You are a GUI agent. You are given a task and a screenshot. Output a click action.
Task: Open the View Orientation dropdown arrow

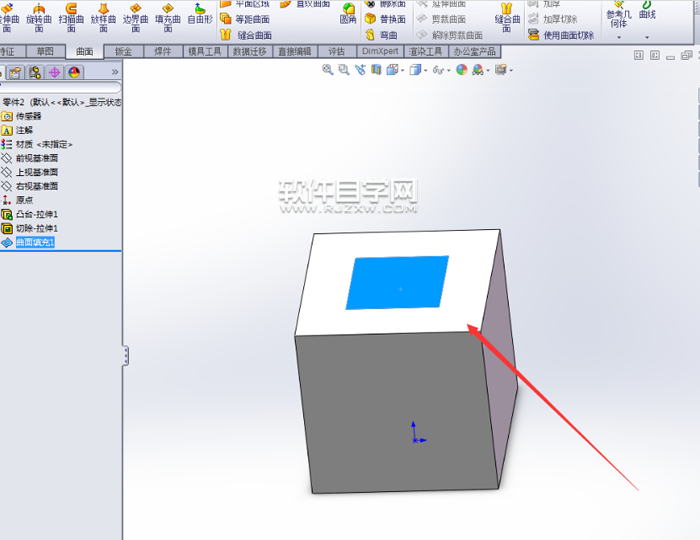click(403, 71)
